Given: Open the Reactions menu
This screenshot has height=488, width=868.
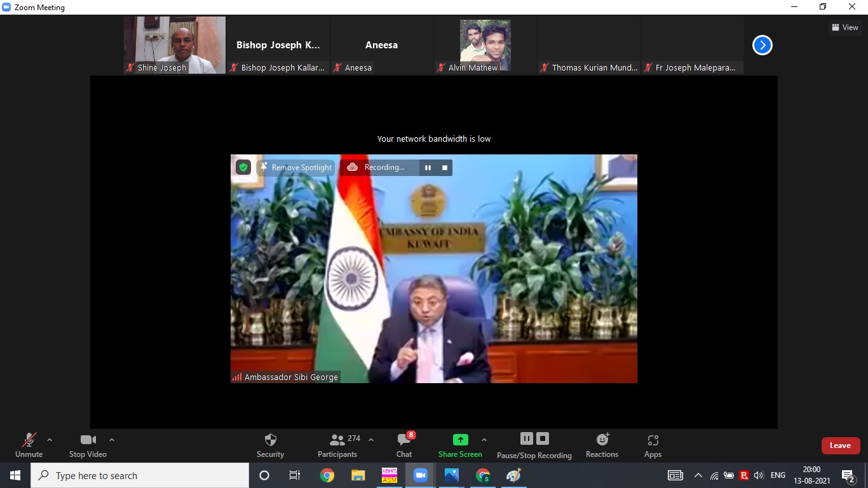Looking at the screenshot, I should coord(602,445).
